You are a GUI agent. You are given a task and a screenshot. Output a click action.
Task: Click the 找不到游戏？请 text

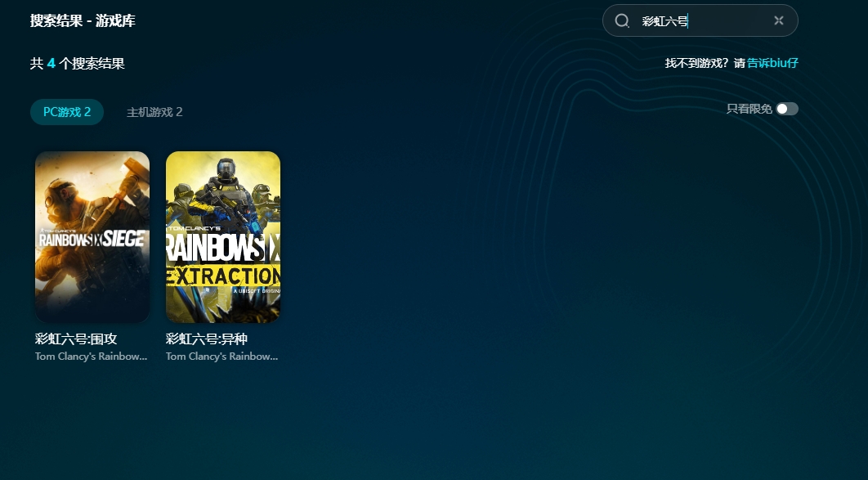tap(705, 63)
